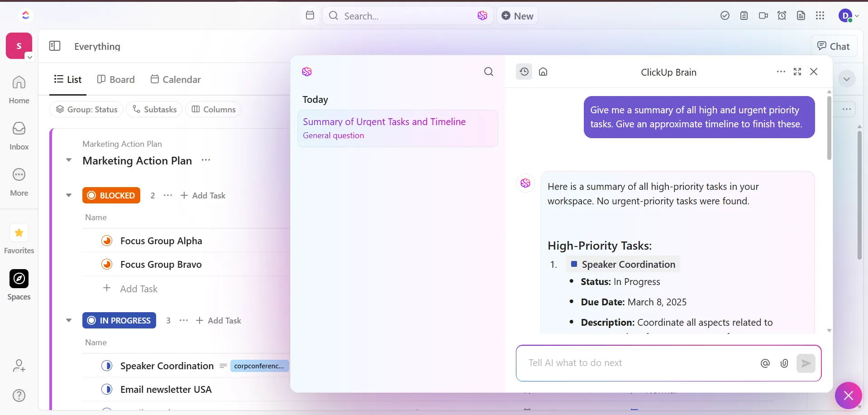
Task: Toggle Focus Group Alpha status circle
Action: click(107, 241)
